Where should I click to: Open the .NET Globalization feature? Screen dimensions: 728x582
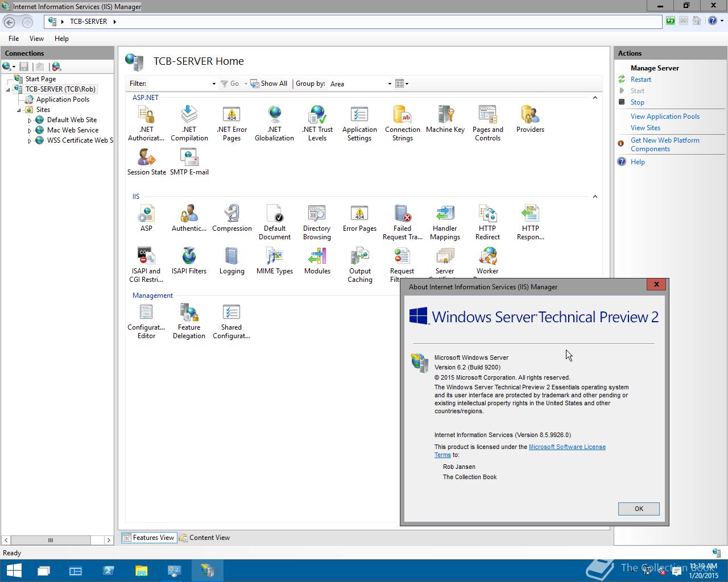(274, 123)
